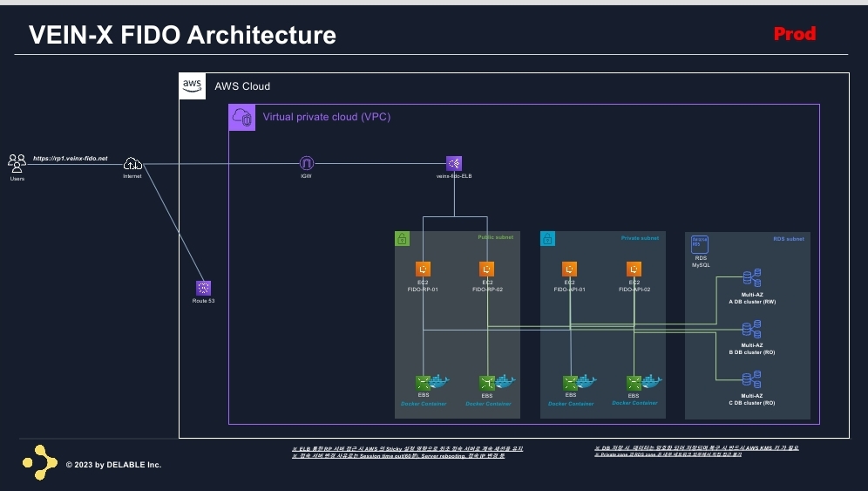The height and width of the screenshot is (491, 868).
Task: Click the Route 53 icon
Action: 203,288
